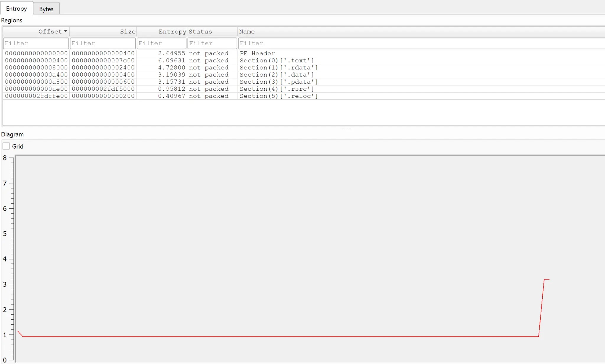Focus the Size filter field
The width and height of the screenshot is (605, 364).
[x=103, y=43]
